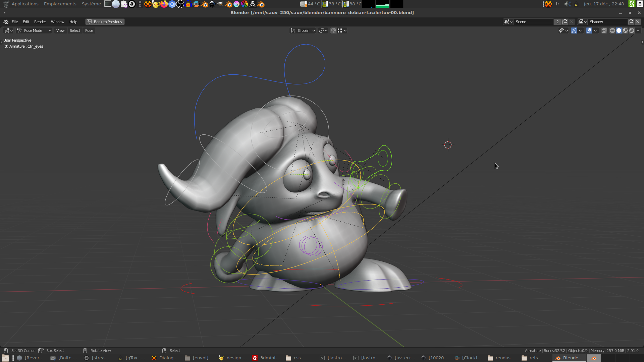Switch to the css folder taskbar window
Image resolution: width=644 pixels, height=362 pixels.
(293, 358)
